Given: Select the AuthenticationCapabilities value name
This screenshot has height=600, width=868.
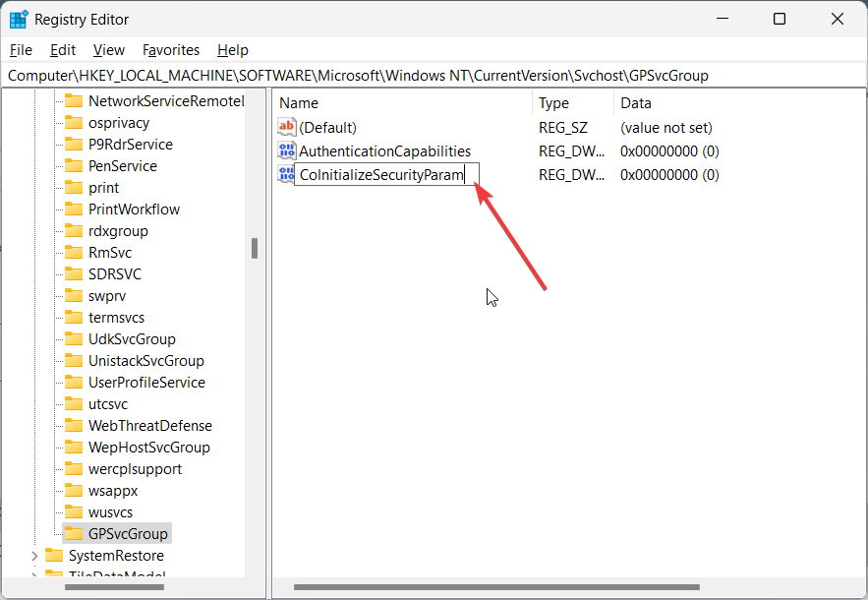Looking at the screenshot, I should point(384,151).
